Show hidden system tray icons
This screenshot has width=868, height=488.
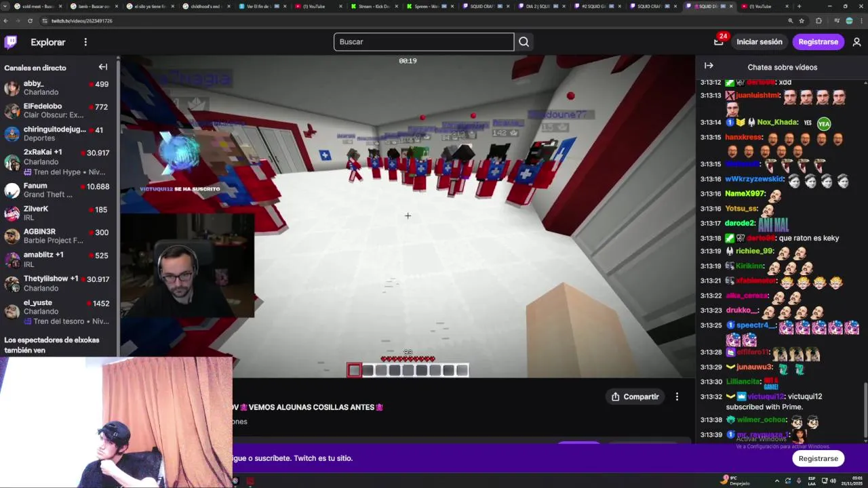click(x=777, y=481)
